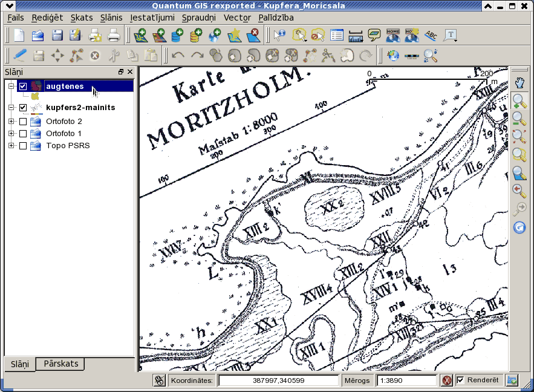Switch to the Pārskats tab

tap(61, 364)
